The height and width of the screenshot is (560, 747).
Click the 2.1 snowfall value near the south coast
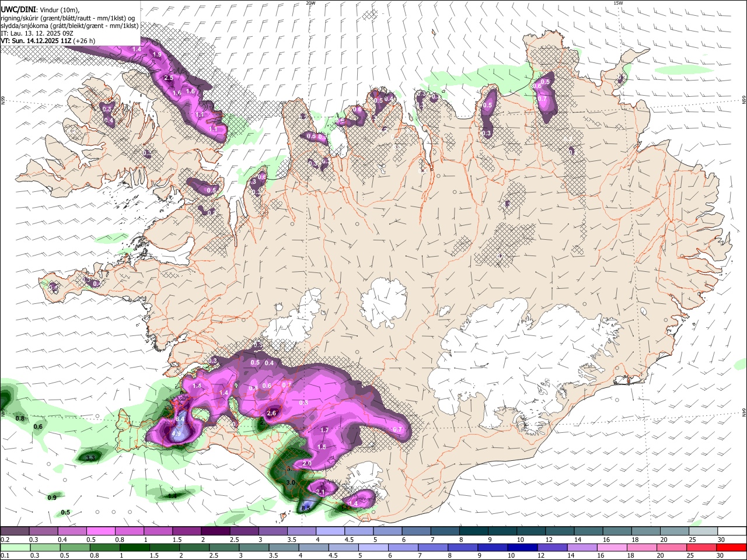pos(320,492)
